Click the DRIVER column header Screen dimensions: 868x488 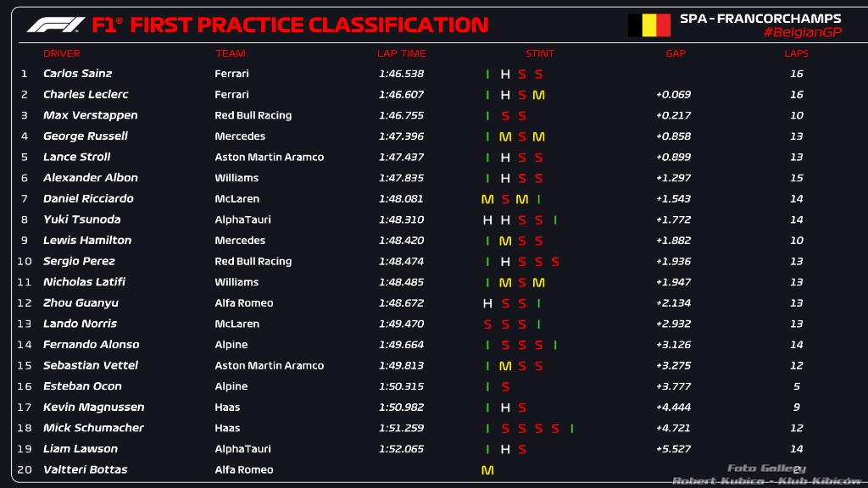[x=62, y=53]
